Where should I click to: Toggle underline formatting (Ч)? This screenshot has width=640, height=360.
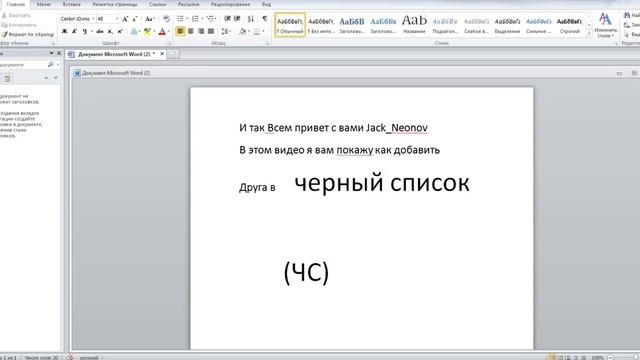84,31
